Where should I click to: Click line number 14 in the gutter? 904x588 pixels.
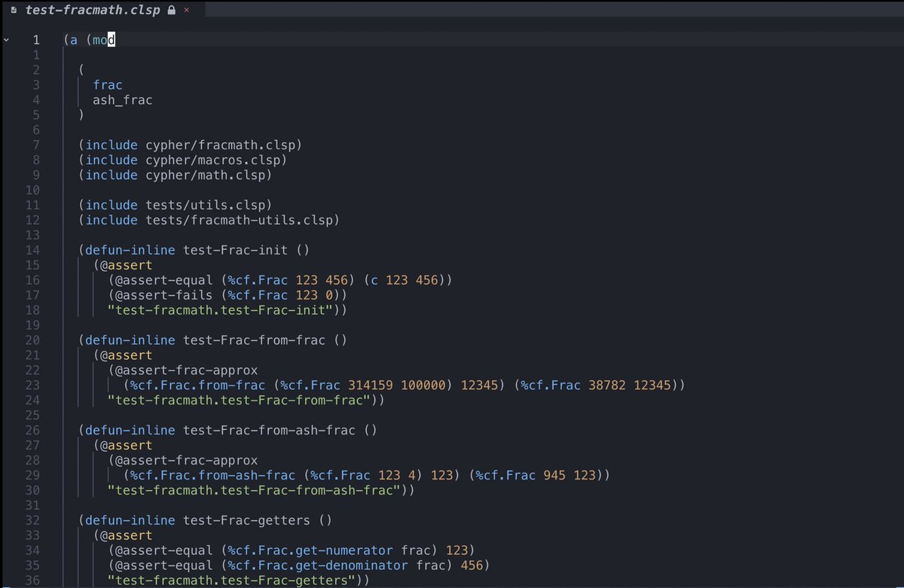click(x=34, y=250)
